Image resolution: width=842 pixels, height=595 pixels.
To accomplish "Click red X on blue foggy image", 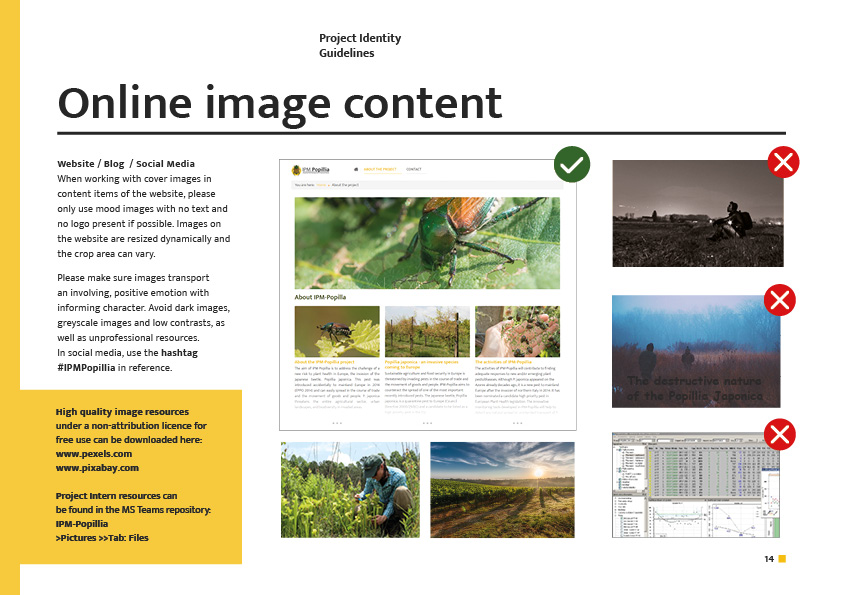I will point(779,299).
